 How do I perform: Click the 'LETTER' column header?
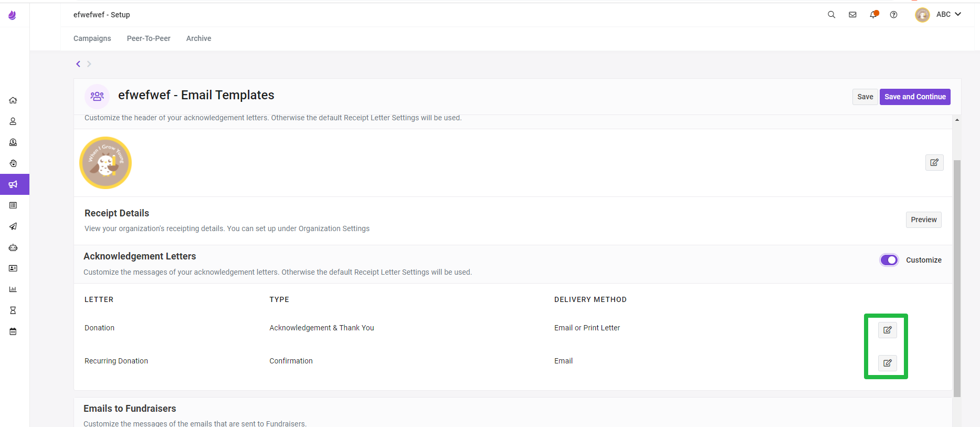99,299
